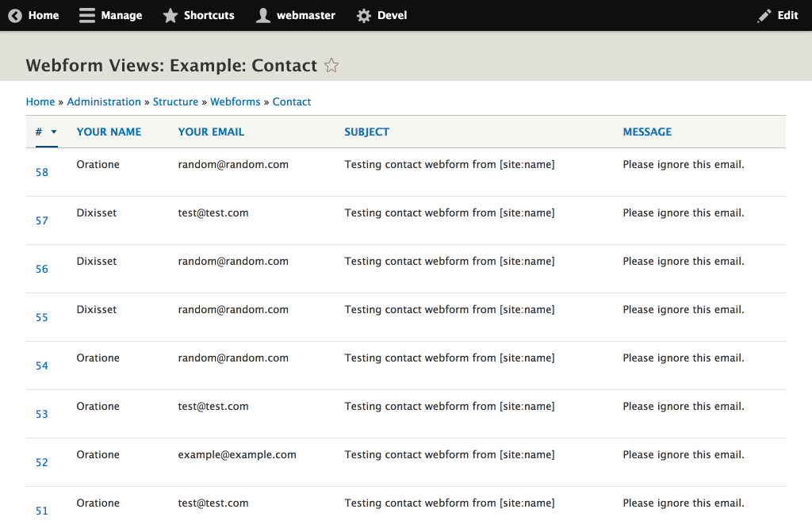This screenshot has width=812, height=532.
Task: Toggle sort order with # column arrow
Action: coord(54,132)
